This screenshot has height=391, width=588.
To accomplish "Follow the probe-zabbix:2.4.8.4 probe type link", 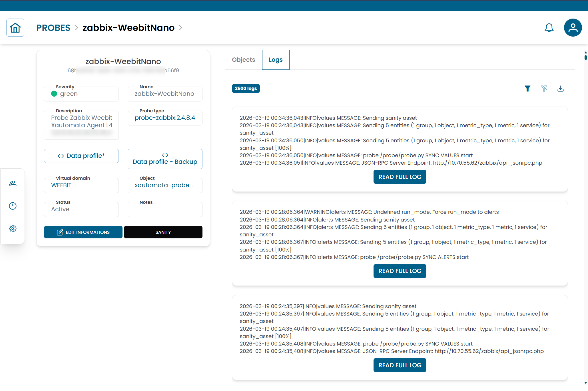I will click(165, 118).
